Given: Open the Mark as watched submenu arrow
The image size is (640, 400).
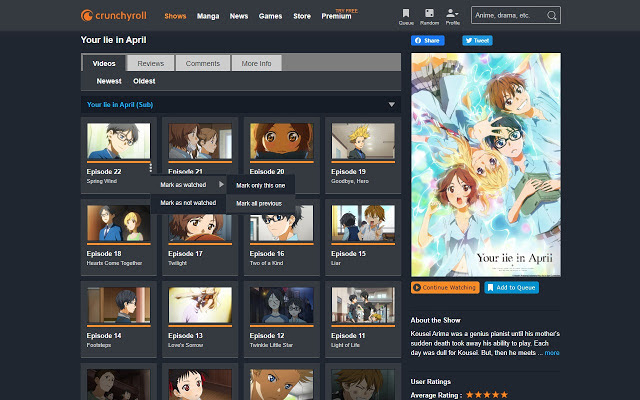Looking at the screenshot, I should click(x=221, y=184).
